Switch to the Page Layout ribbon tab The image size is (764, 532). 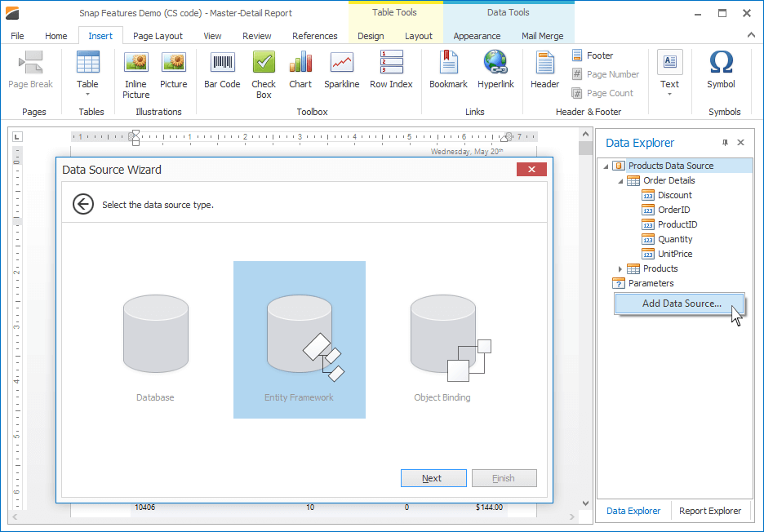tap(158, 36)
